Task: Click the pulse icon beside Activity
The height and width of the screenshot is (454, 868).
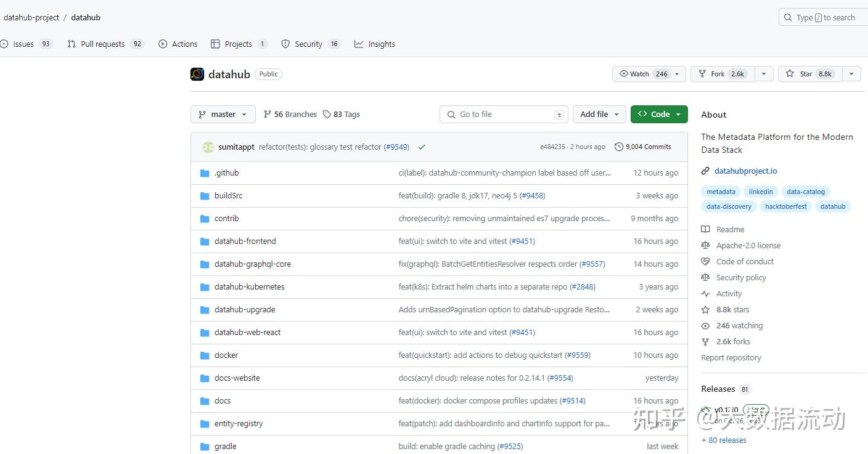Action: 705,294
